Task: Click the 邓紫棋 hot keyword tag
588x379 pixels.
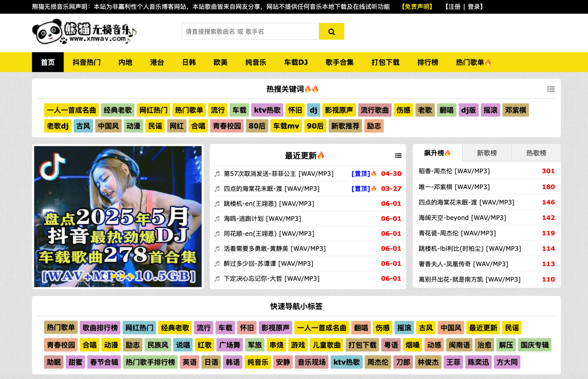Action: 515,110
